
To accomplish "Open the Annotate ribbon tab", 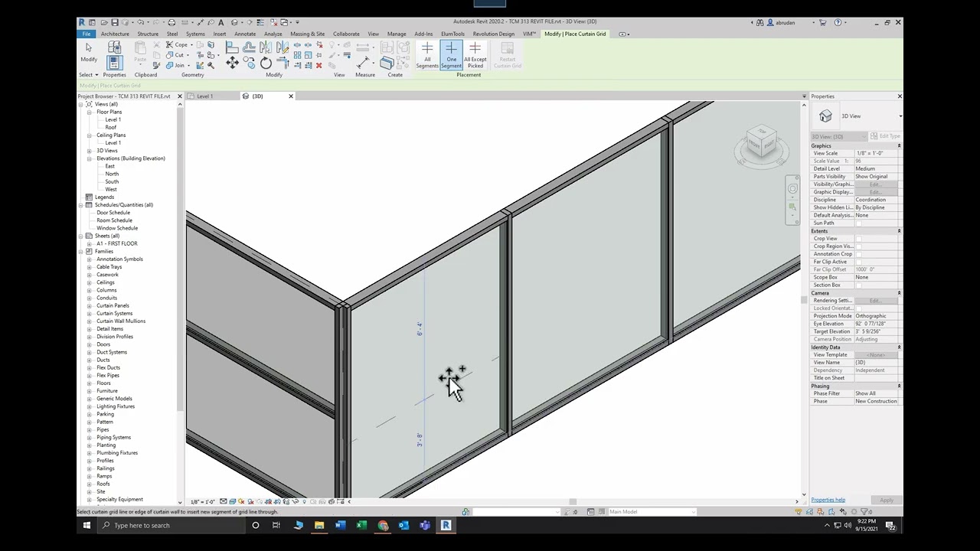I will [x=245, y=34].
